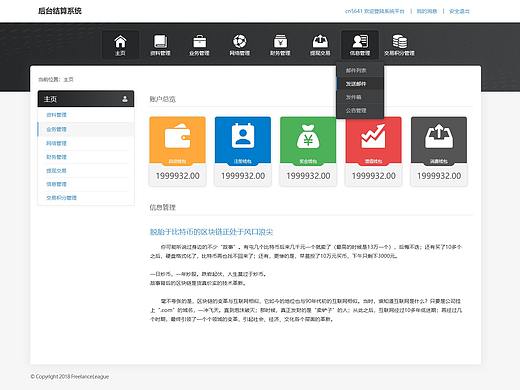Click the orange wallet card icon
The width and height of the screenshot is (520, 390).
177,136
